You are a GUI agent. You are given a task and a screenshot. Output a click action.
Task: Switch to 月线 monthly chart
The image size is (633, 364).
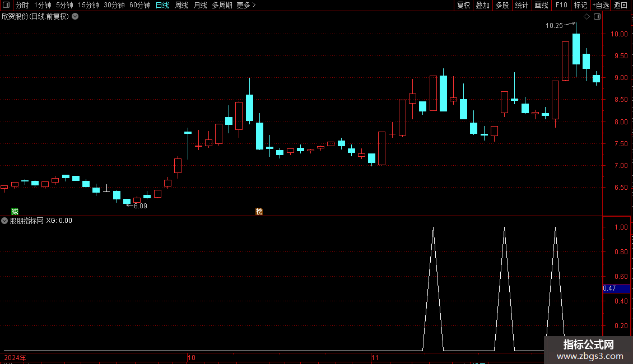pyautogui.click(x=200, y=5)
